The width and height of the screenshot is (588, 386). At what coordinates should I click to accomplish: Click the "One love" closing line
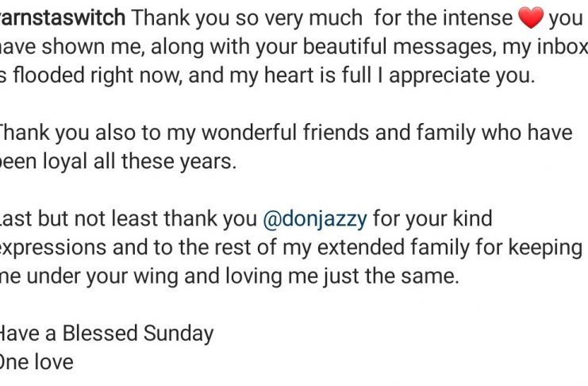coord(35,362)
